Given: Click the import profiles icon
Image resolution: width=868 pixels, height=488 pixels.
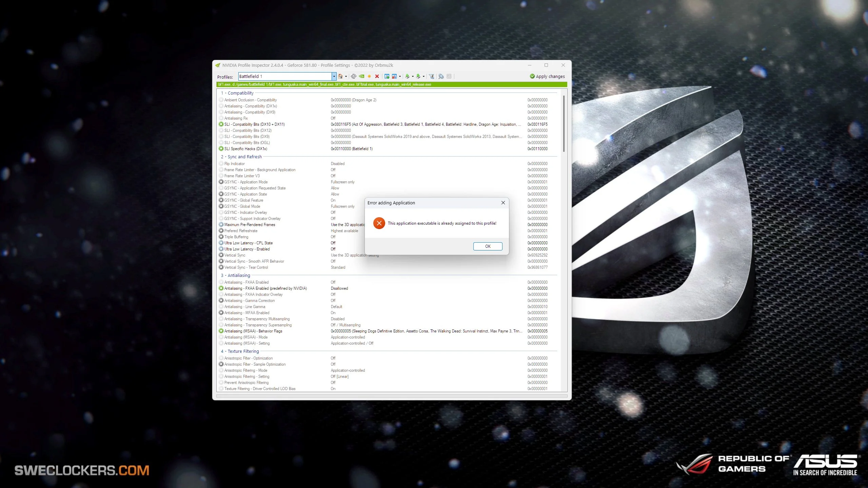Looking at the screenshot, I should (x=418, y=76).
